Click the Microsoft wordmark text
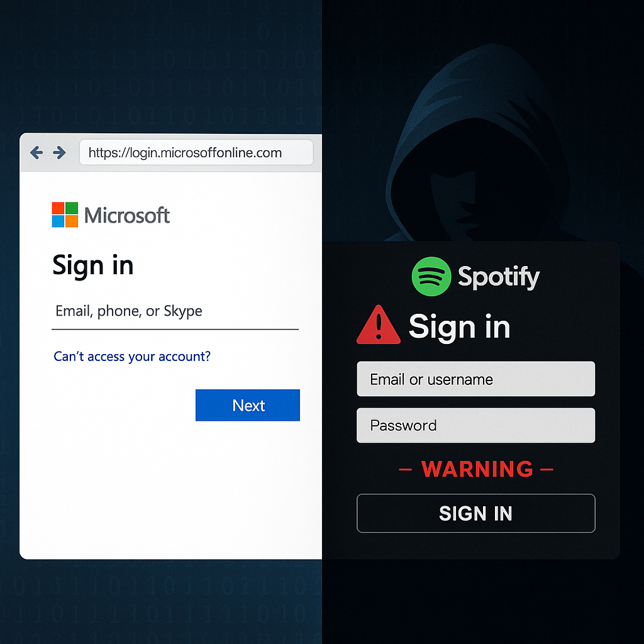 (127, 216)
